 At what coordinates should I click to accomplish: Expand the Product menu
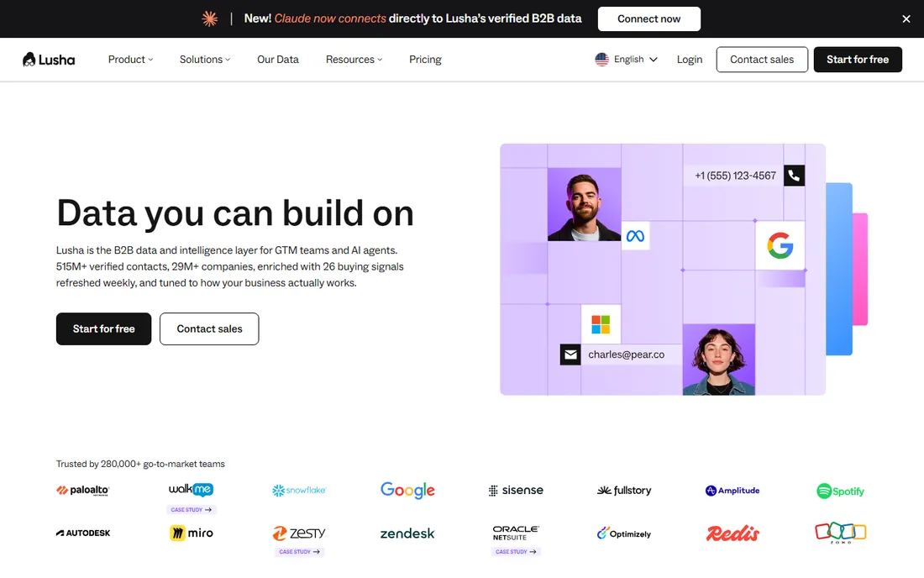click(130, 60)
